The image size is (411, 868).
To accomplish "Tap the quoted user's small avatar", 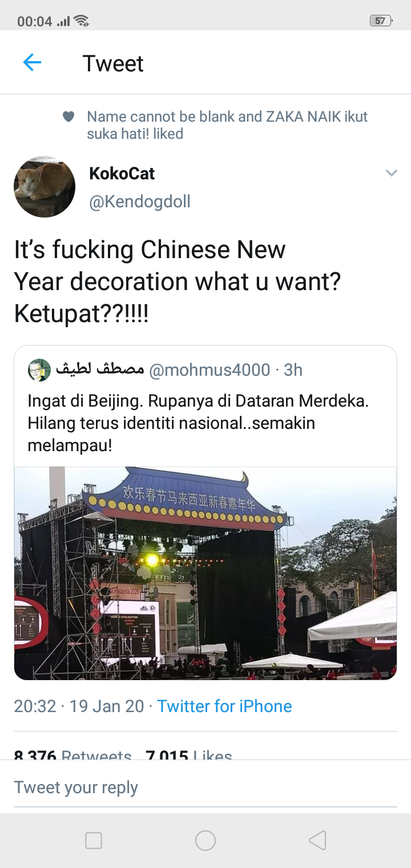I will coord(39,370).
